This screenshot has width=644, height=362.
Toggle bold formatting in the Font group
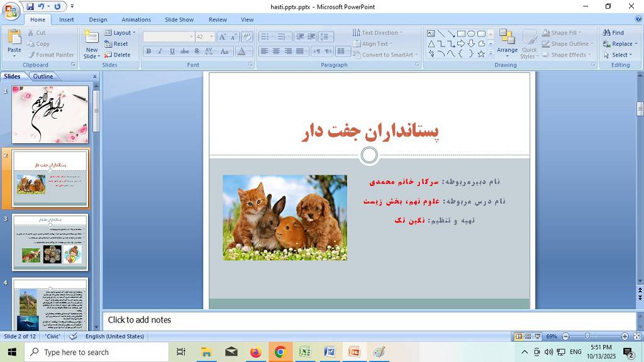click(148, 51)
